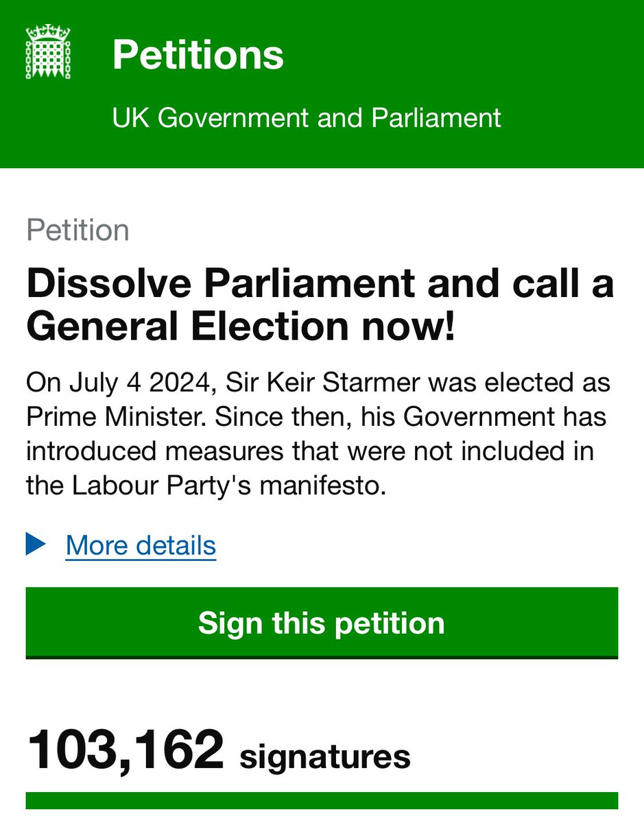Click the 'Sir Keir Starmer' name in description
644x823 pixels.
pos(322,382)
